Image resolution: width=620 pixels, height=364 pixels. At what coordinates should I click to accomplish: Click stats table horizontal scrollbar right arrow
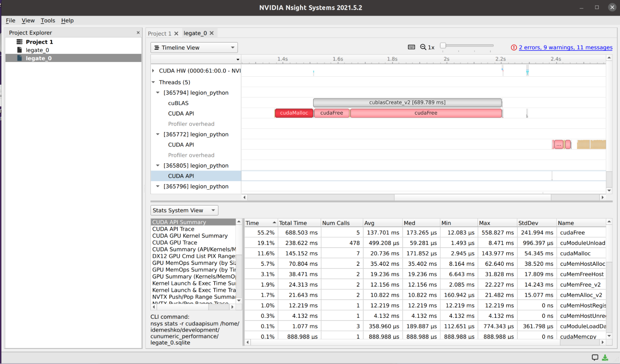coord(603,342)
